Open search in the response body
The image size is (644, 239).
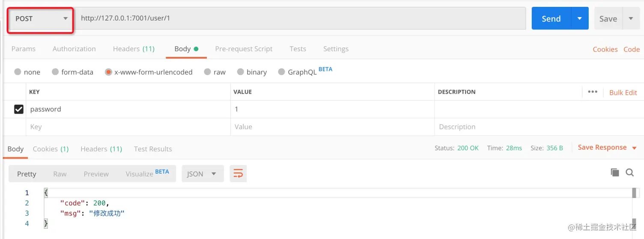point(629,172)
